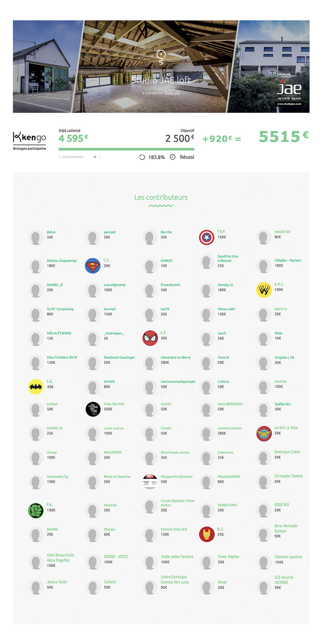
Task: Click the 59 Contributeurs link
Action: [73, 157]
